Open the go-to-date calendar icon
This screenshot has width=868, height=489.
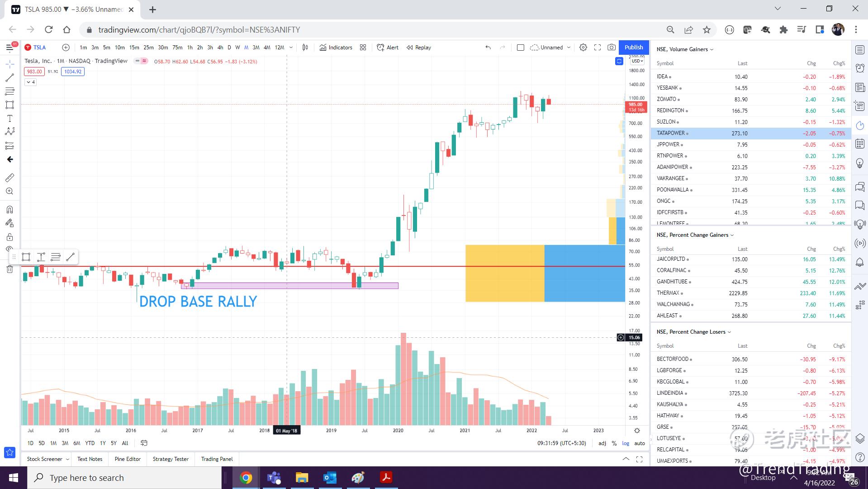[x=144, y=443]
